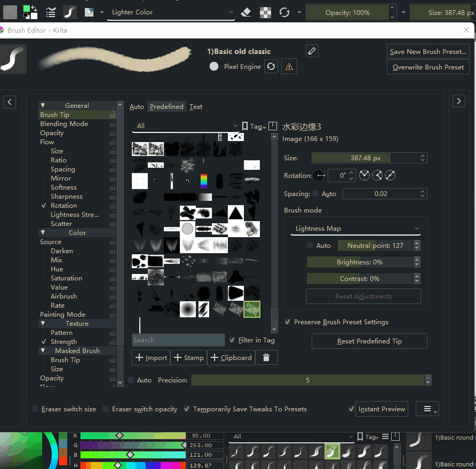Click Overwrite Brush Preset button
476x469 pixels.
tap(428, 67)
